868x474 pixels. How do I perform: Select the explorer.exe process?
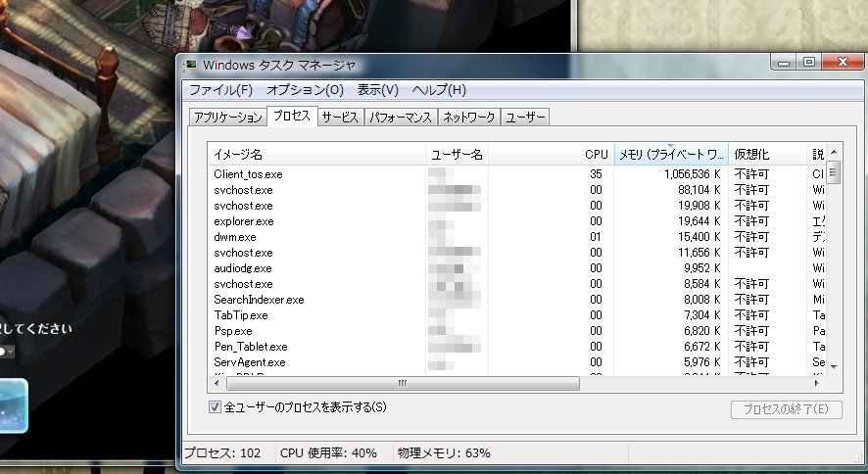pos(517,221)
